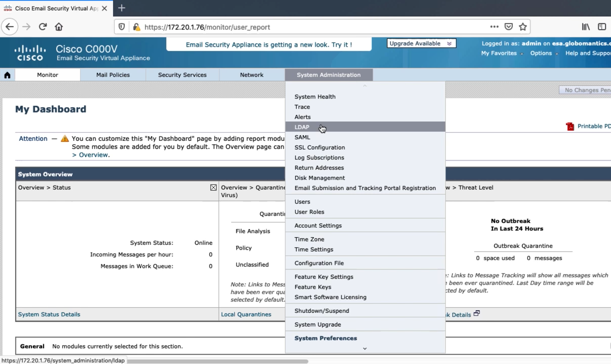
Task: Bookmark this page with star
Action: pyautogui.click(x=523, y=27)
